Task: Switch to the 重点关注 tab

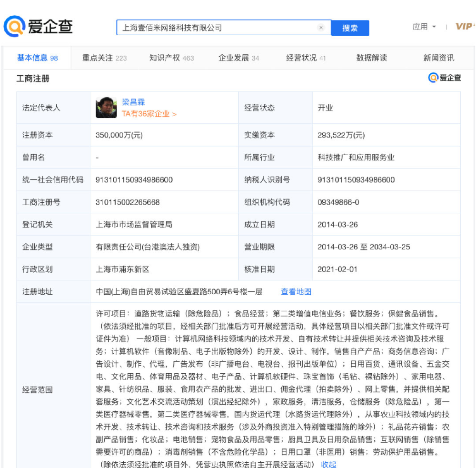Action: [104, 58]
